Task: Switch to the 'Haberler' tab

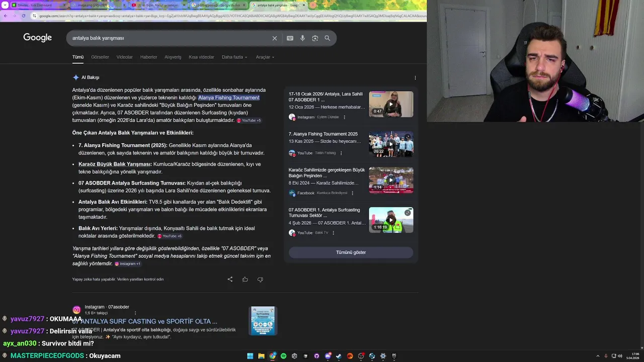Action: (149, 57)
